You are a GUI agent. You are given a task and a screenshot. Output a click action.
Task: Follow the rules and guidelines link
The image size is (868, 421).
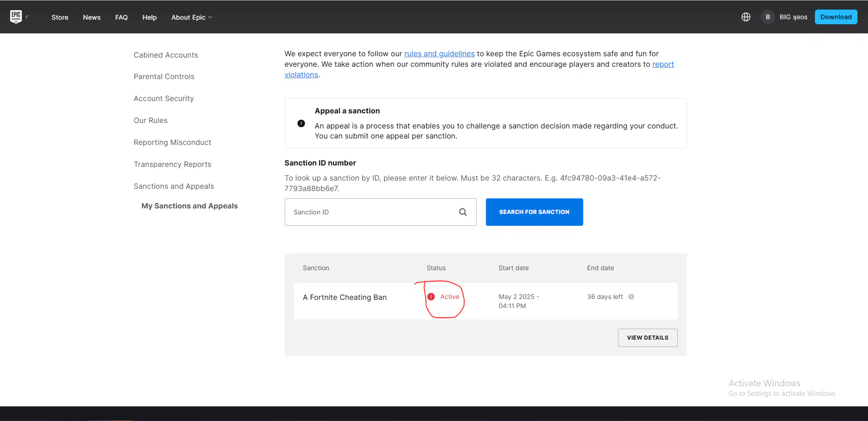tap(439, 53)
